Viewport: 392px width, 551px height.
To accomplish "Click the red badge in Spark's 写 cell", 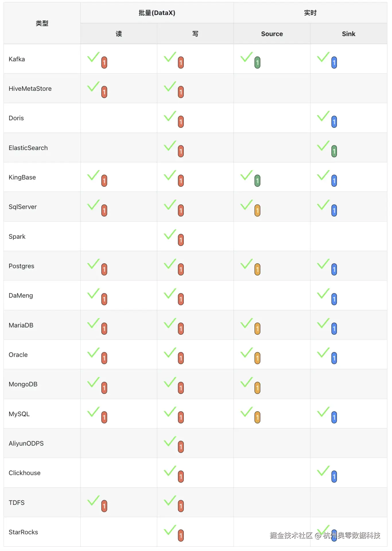I will [181, 240].
